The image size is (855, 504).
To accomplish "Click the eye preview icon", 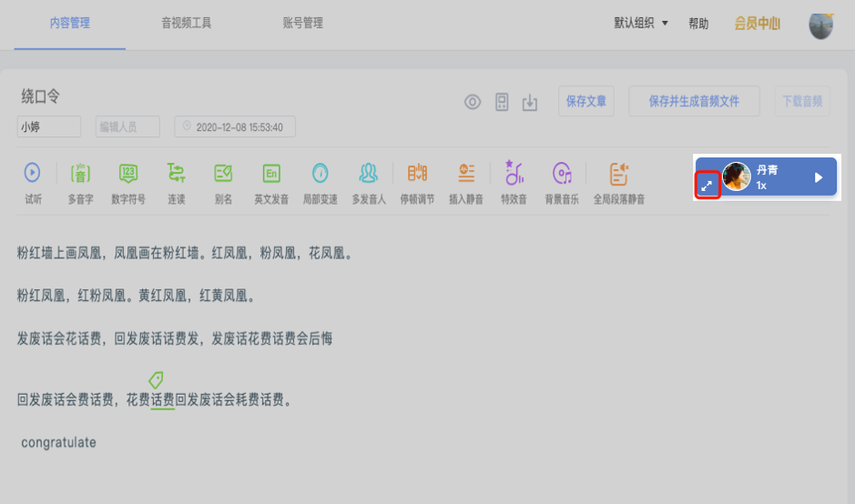I will coord(473,102).
